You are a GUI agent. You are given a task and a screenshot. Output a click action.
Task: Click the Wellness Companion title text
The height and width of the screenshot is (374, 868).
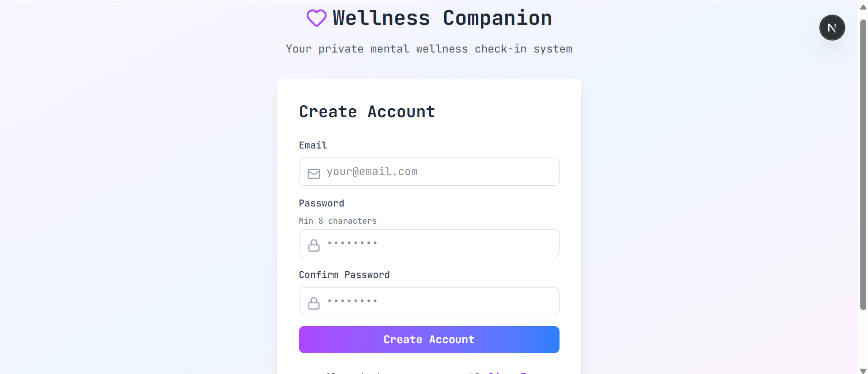pos(442,18)
